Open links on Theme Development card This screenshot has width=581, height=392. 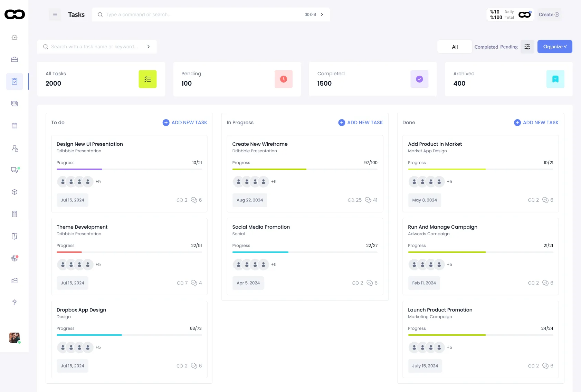click(x=182, y=283)
